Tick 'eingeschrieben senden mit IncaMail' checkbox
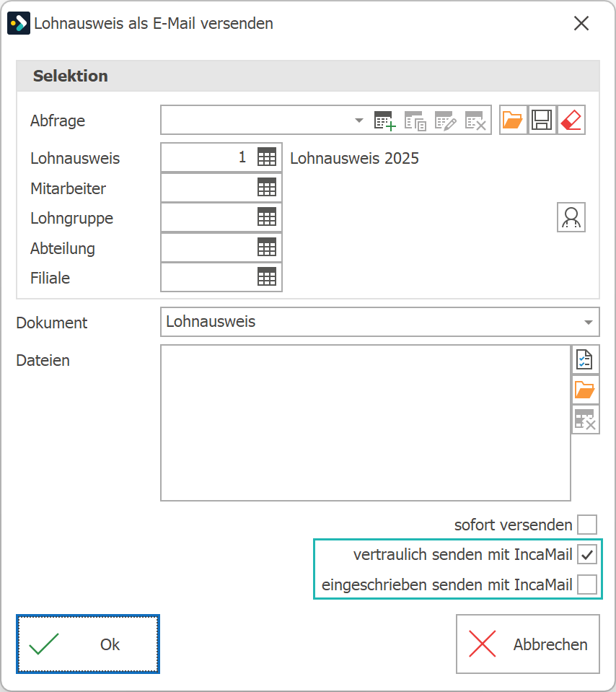Viewport: 616px width, 692px height. pos(587,584)
